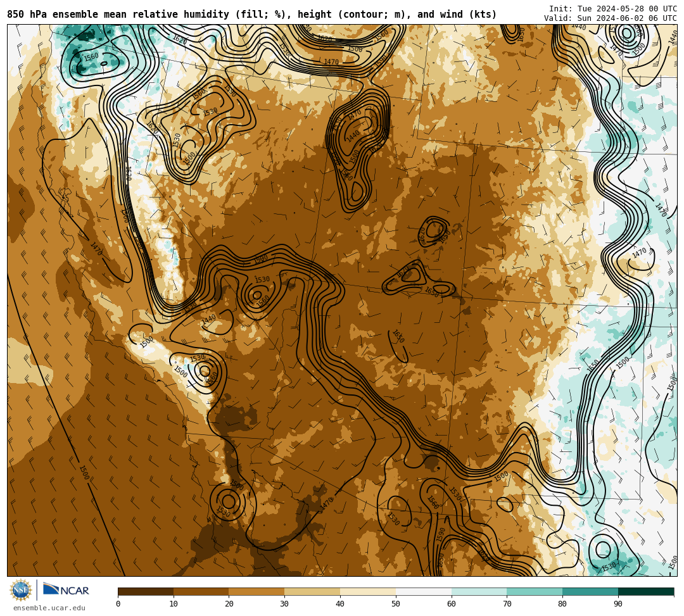Click the colorbar tick label 20
The width and height of the screenshot is (684, 616).
(229, 604)
